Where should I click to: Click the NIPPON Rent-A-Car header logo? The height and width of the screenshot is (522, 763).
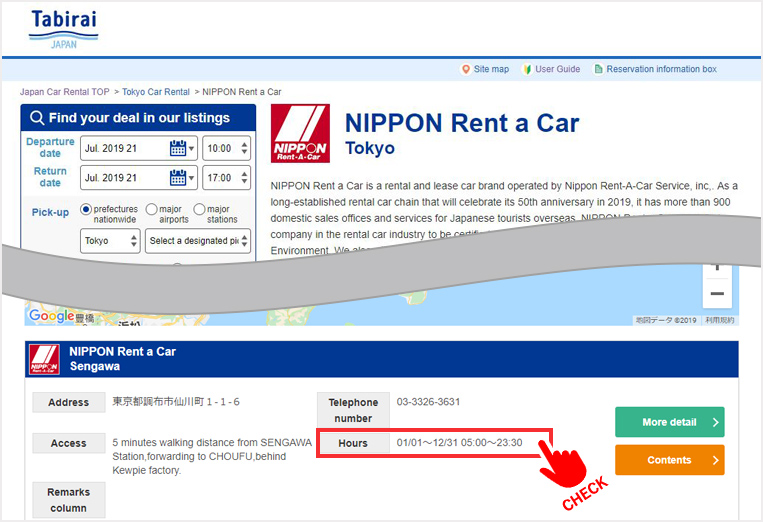coord(300,134)
